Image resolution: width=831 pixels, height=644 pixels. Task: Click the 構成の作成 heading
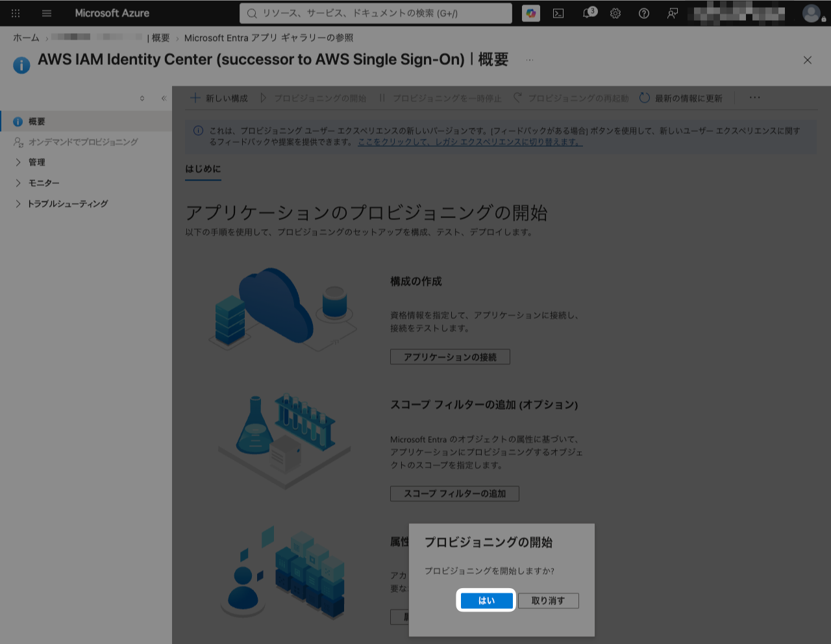416,281
